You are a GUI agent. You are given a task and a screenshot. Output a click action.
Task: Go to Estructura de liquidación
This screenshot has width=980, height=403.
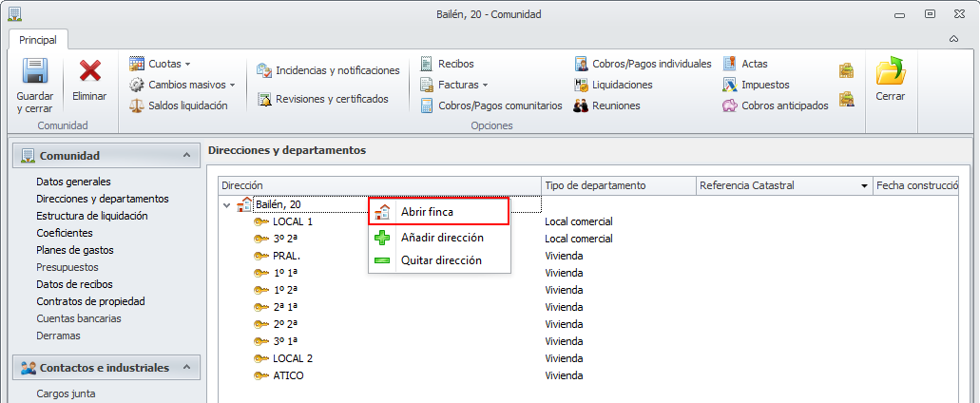91,216
